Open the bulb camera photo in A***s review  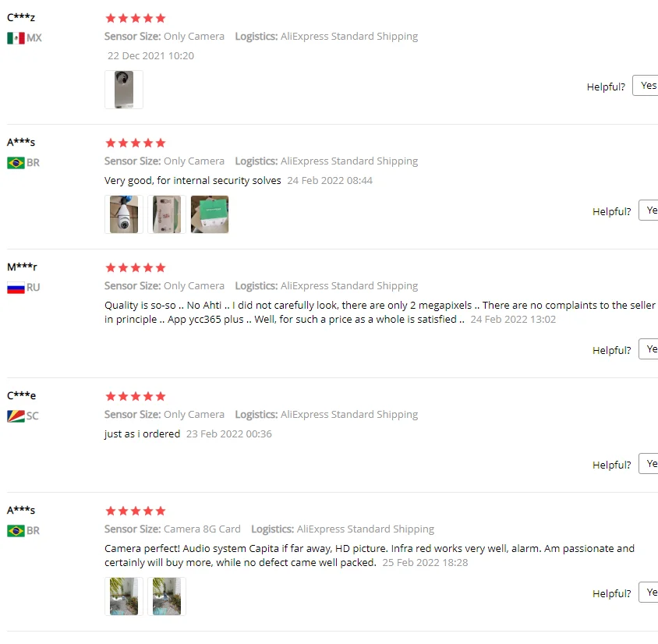tap(124, 214)
